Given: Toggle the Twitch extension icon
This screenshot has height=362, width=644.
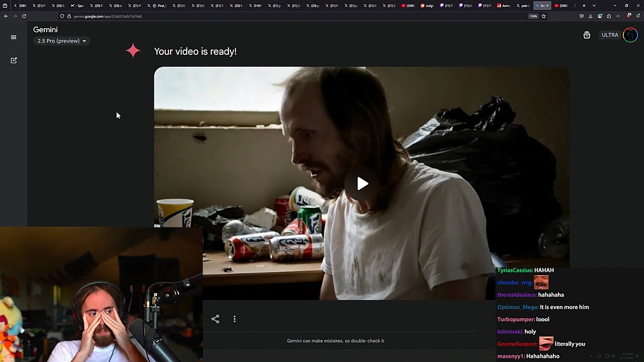Looking at the screenshot, I should click(619, 16).
